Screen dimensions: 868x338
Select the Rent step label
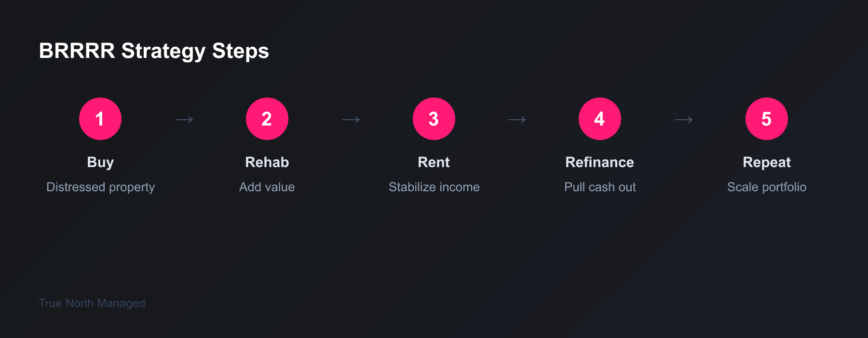point(434,162)
